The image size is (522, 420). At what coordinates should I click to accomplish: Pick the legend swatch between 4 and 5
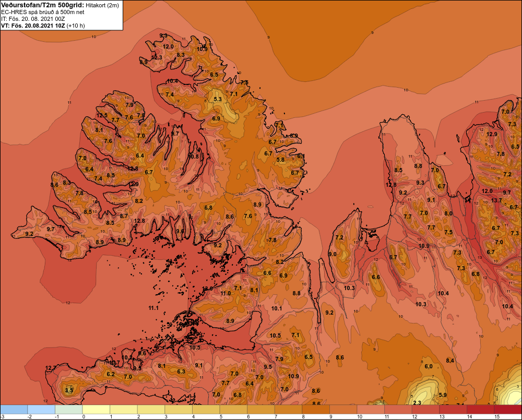[x=206, y=410]
